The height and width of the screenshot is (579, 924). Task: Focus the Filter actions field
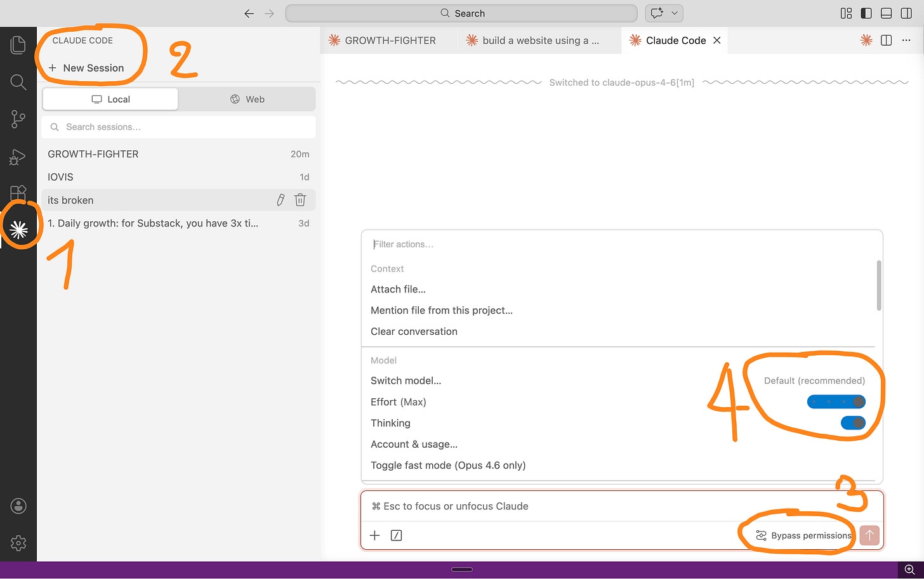(622, 244)
